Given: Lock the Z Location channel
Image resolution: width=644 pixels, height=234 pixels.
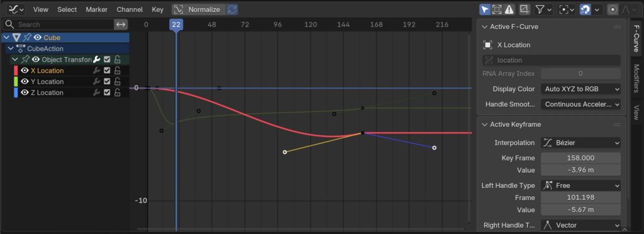Looking at the screenshot, I should (x=118, y=92).
